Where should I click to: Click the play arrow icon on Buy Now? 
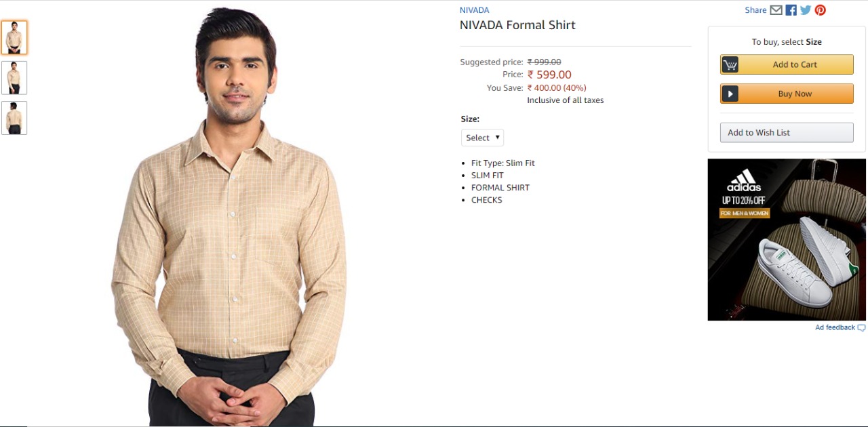point(730,94)
